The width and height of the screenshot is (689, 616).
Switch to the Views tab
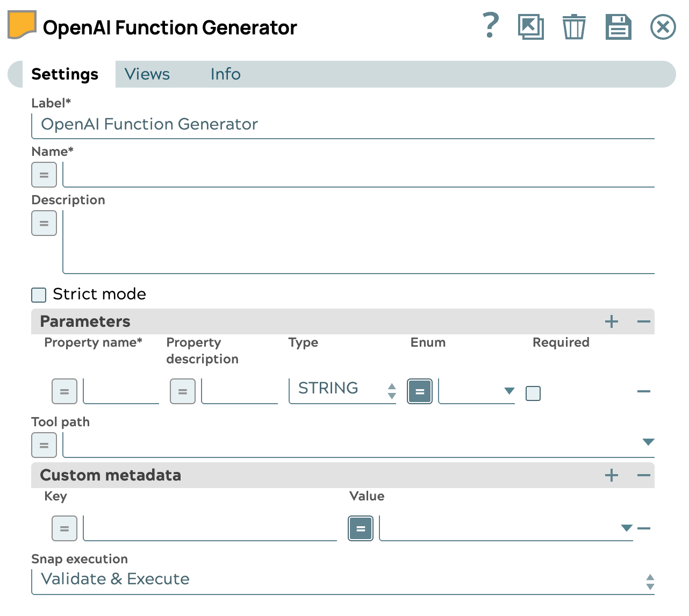[x=147, y=74]
